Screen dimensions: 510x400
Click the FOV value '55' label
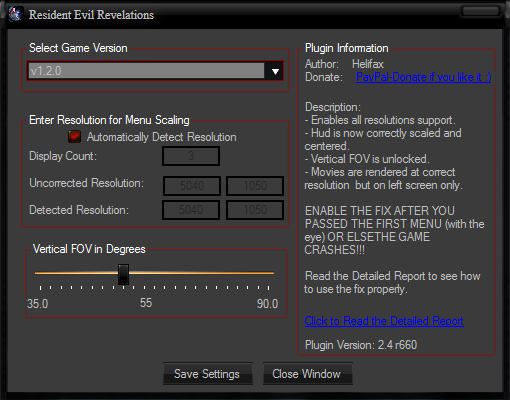(x=146, y=303)
